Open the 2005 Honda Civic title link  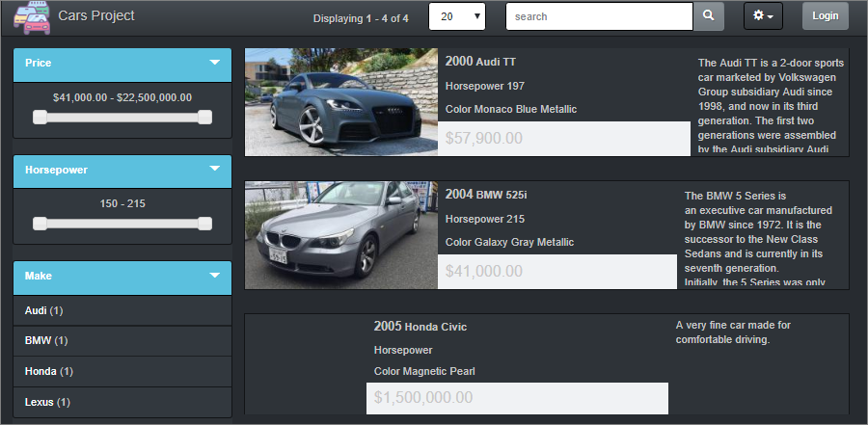(420, 326)
